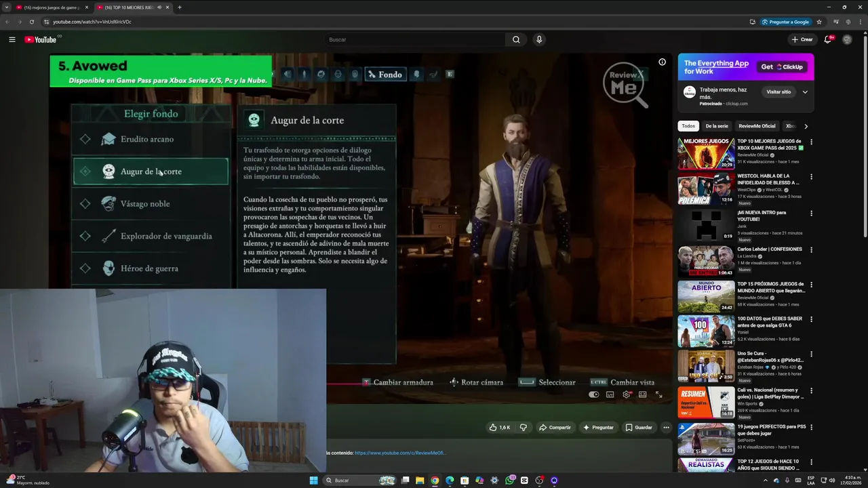The width and height of the screenshot is (868, 488).
Task: Open File Explorer from taskbar
Action: 420,481
